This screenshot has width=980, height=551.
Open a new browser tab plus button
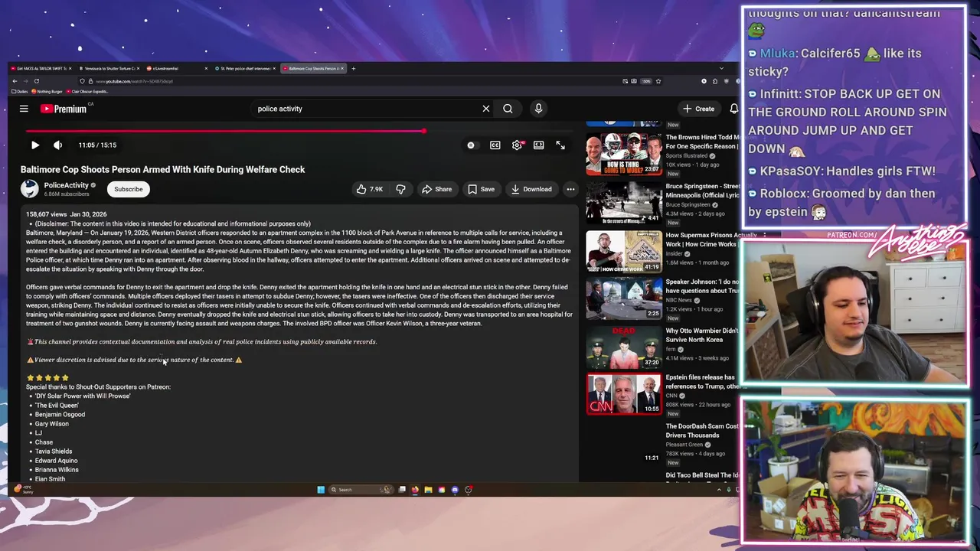coord(353,68)
